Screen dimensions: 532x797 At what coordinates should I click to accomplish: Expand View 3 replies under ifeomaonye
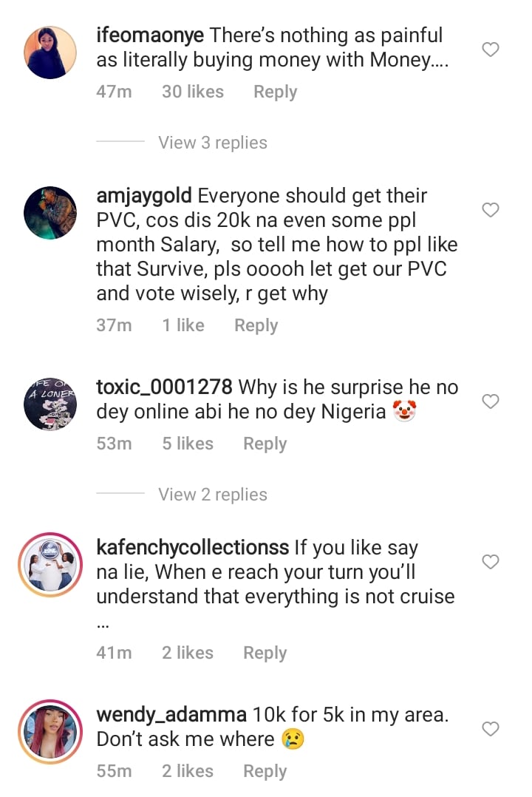[x=213, y=143]
